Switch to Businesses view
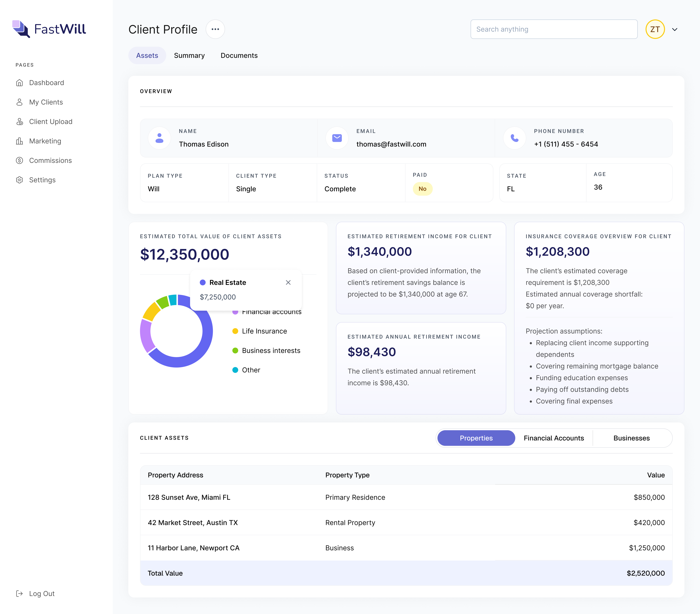The image size is (700, 614). click(x=631, y=438)
